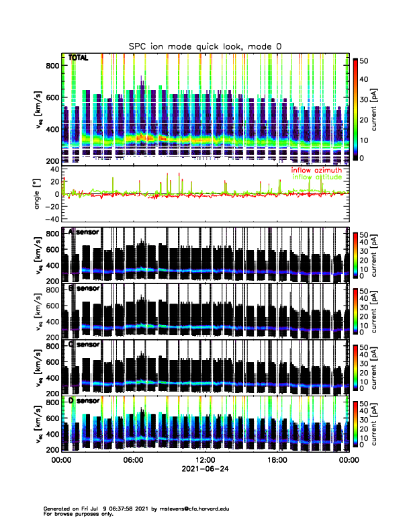
Task: Click the date label 2021-06-24
Action: [205, 469]
